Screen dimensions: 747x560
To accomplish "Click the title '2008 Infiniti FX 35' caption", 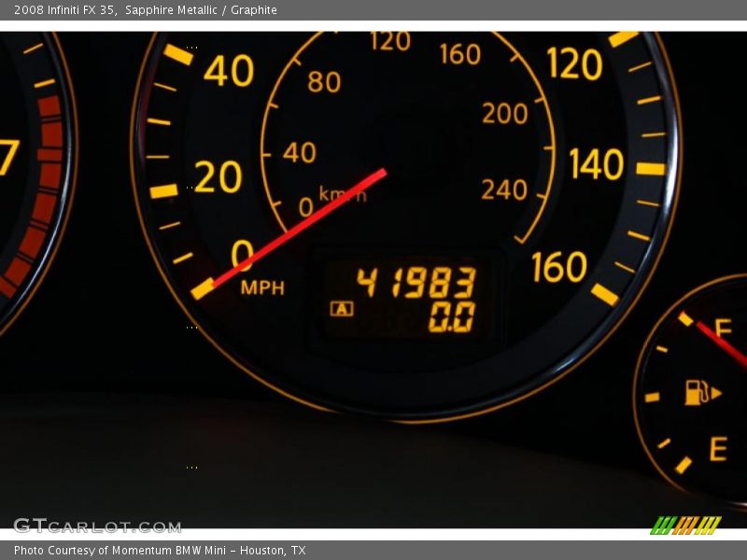I will click(65, 9).
